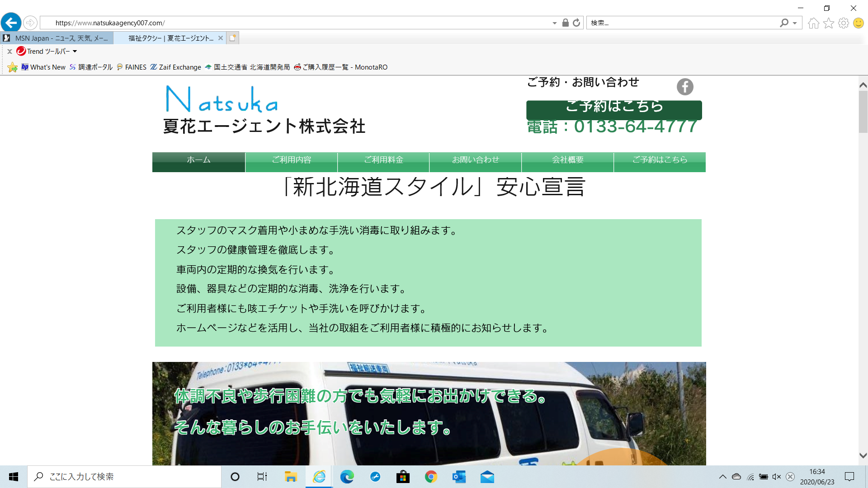Open the network Wi-Fi tray icon
This screenshot has width=868, height=488.
click(750, 477)
